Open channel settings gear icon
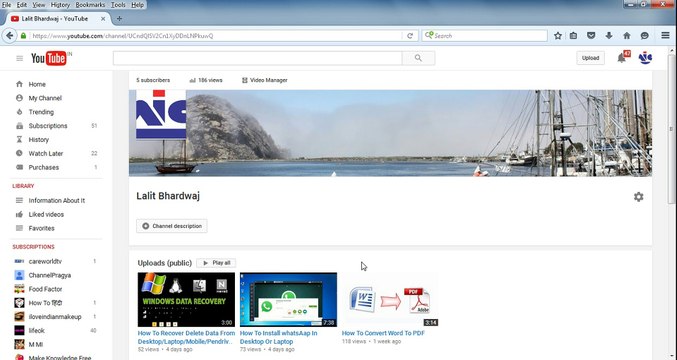The width and height of the screenshot is (677, 360). [x=638, y=197]
